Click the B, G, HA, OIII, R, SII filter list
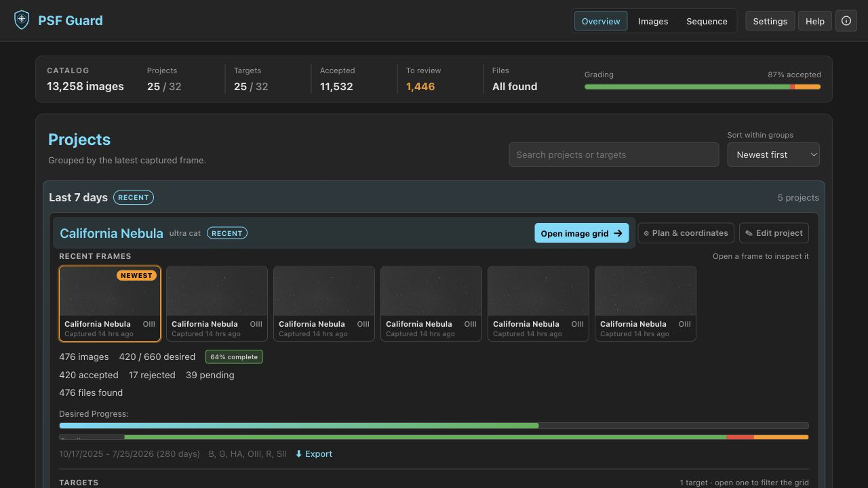 248,454
